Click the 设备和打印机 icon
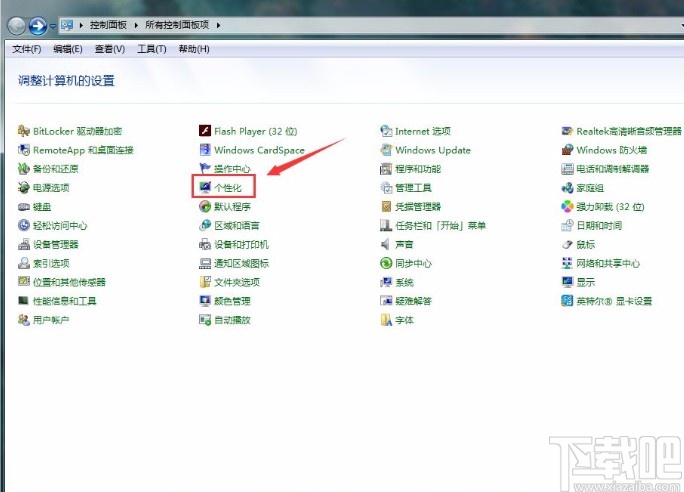Image resolution: width=684 pixels, height=492 pixels. [x=205, y=244]
